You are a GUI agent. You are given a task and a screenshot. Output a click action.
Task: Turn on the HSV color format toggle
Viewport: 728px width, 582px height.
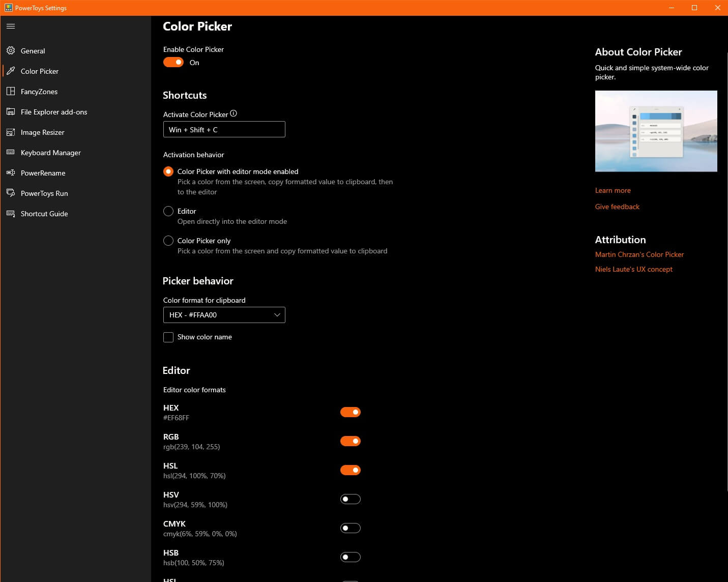[350, 499]
